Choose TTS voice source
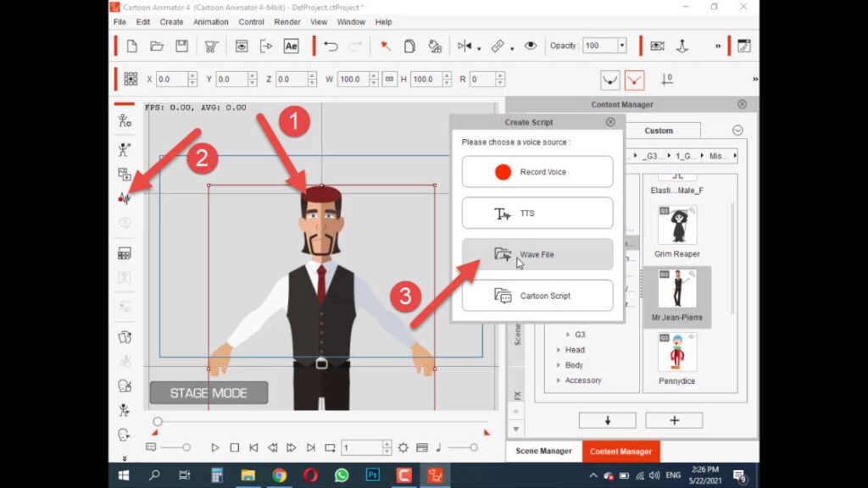 [537, 213]
